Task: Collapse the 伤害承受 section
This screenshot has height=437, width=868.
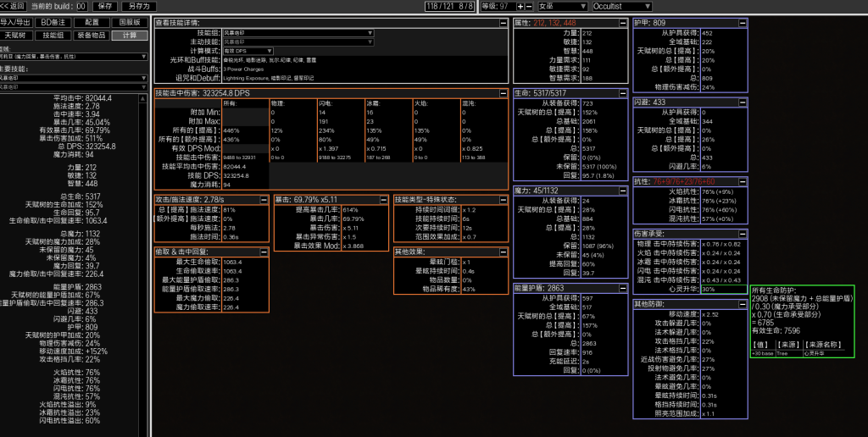Action: tap(743, 234)
